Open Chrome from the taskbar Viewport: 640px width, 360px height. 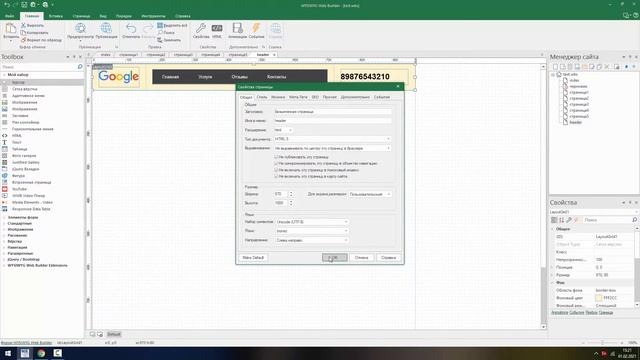coord(41,353)
